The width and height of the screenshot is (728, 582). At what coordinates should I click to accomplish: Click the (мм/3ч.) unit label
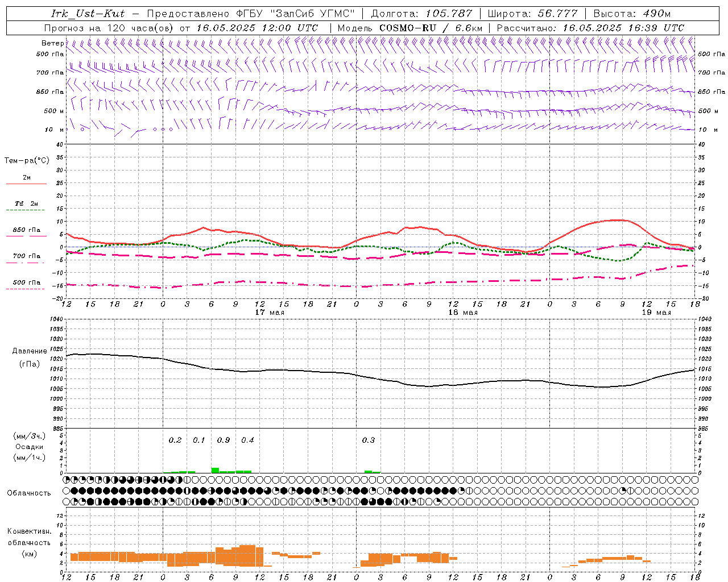pyautogui.click(x=30, y=436)
